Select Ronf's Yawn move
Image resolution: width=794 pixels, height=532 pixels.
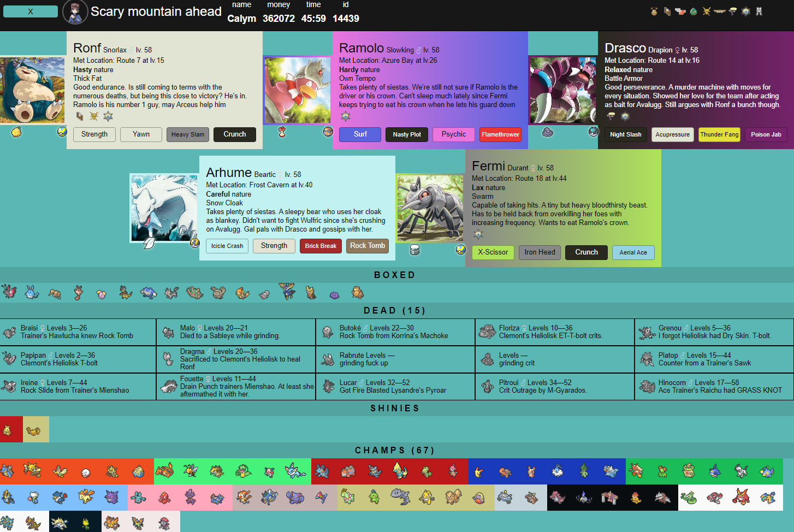tap(141, 134)
